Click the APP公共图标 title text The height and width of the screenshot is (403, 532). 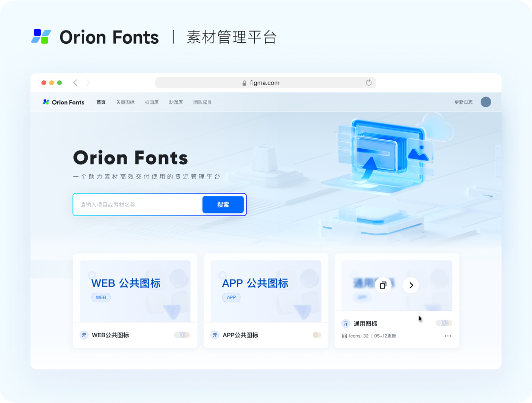tap(240, 335)
